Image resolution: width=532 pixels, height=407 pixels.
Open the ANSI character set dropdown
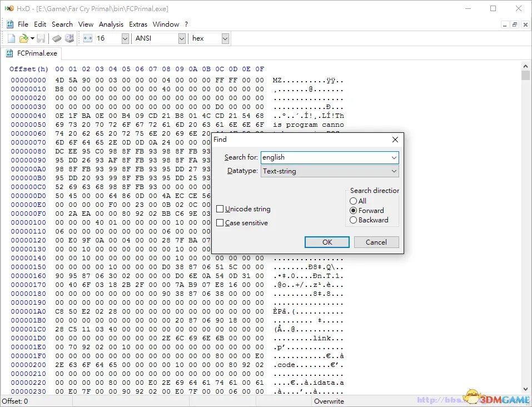(x=182, y=38)
